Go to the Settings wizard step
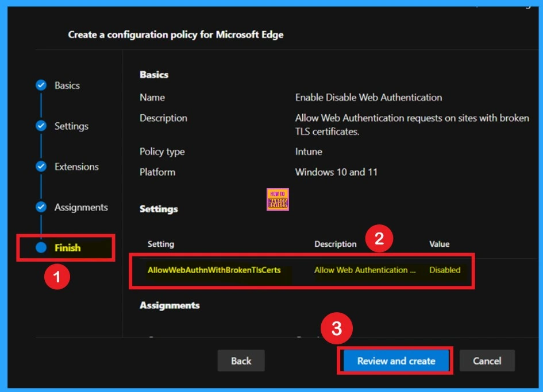 coord(71,126)
